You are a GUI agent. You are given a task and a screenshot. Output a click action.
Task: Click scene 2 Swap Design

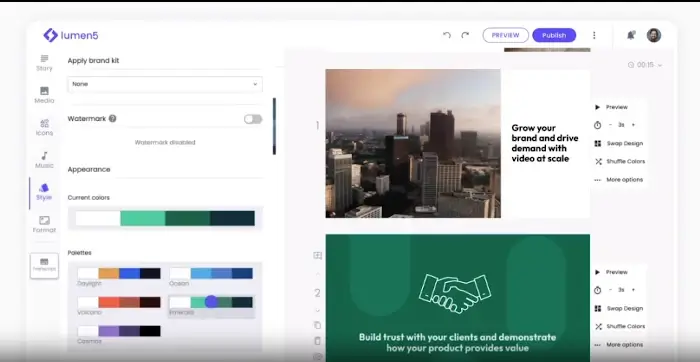[619, 308]
